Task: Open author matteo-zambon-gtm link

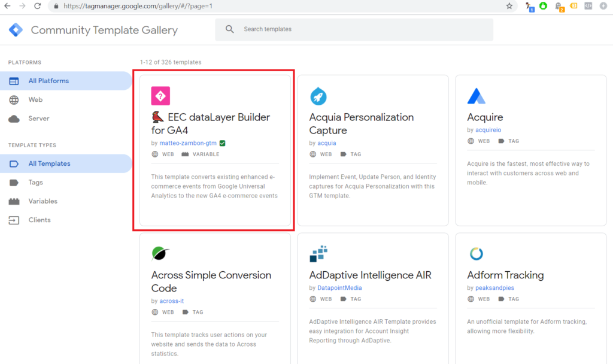Action: [187, 143]
